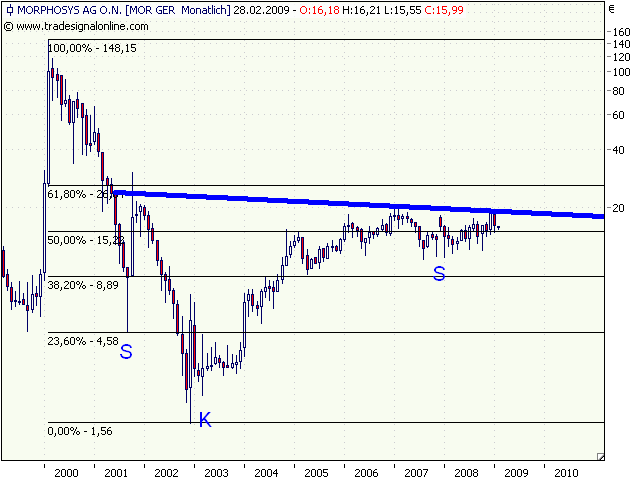Click the 80 price axis value
The height and width of the screenshot is (480, 640).
[619, 91]
